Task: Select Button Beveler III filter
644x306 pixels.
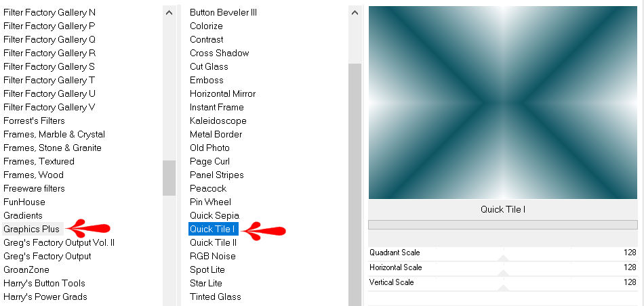Action: point(223,12)
